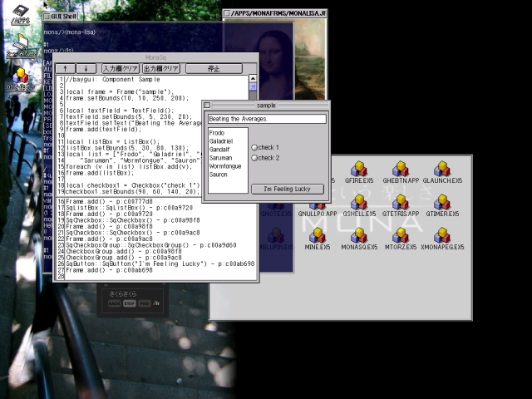Launch MINE.EX5 file icon

[x=318, y=239]
